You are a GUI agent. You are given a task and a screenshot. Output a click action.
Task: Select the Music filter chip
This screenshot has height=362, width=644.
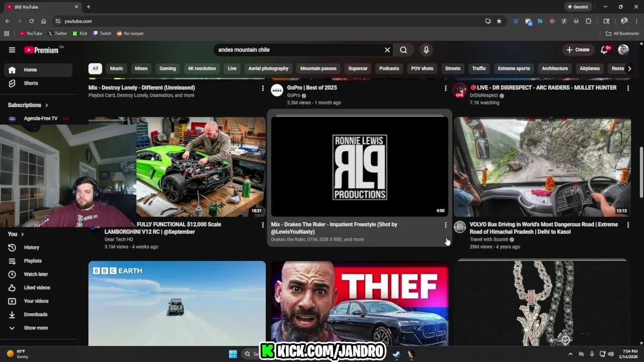[116, 68]
